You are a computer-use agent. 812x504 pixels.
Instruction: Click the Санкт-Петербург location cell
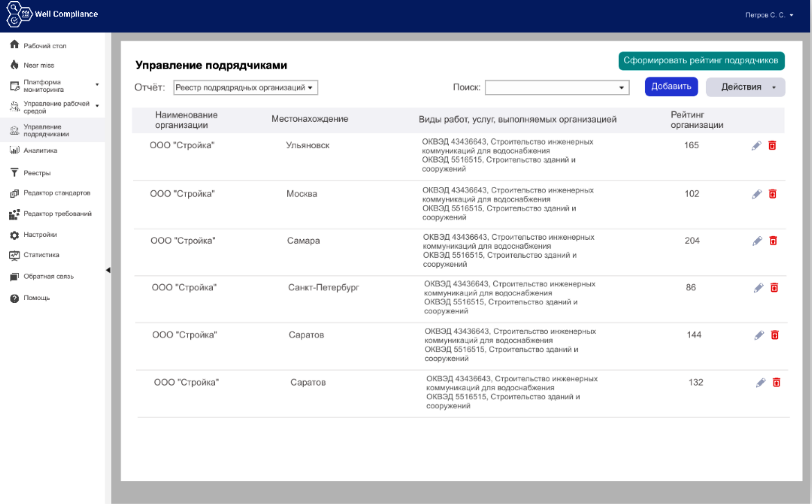coord(324,288)
